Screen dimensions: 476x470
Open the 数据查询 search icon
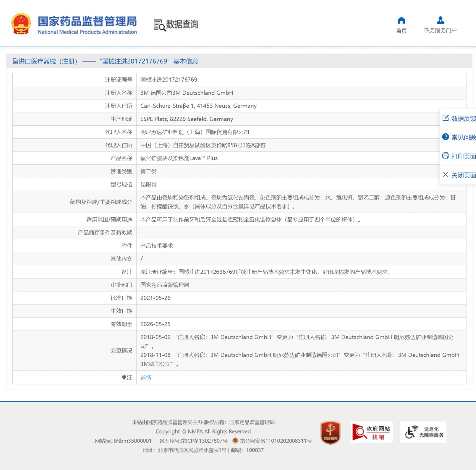(160, 25)
